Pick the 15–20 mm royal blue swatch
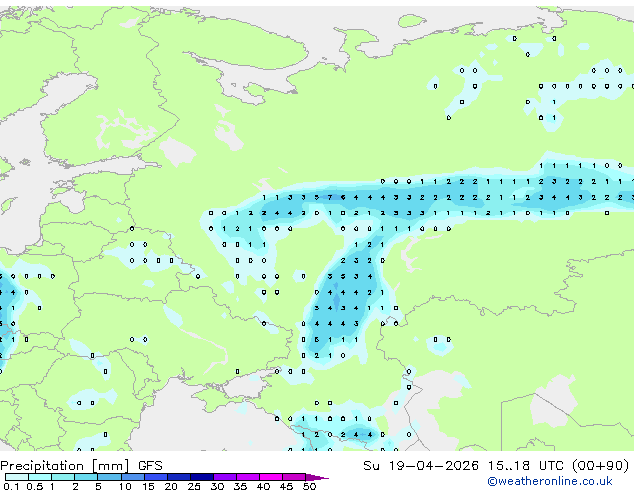 click(x=156, y=477)
